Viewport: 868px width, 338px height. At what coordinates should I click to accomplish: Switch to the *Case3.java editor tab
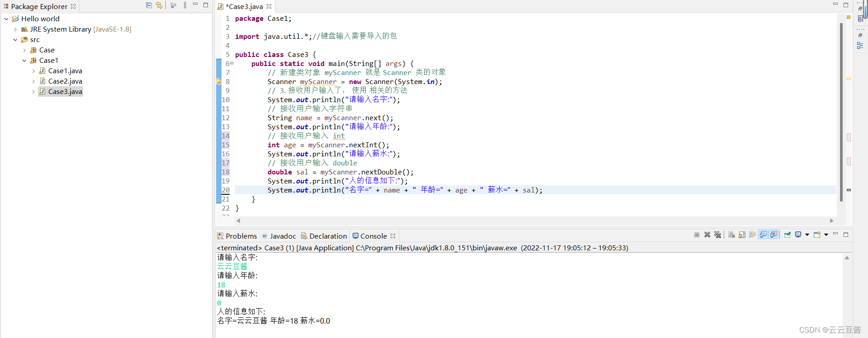click(244, 6)
